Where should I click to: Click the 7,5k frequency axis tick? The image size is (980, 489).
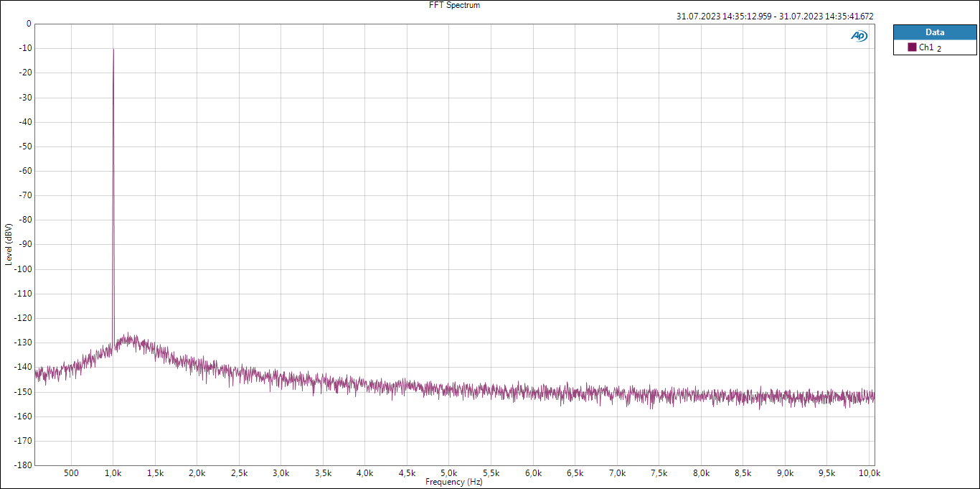point(659,473)
